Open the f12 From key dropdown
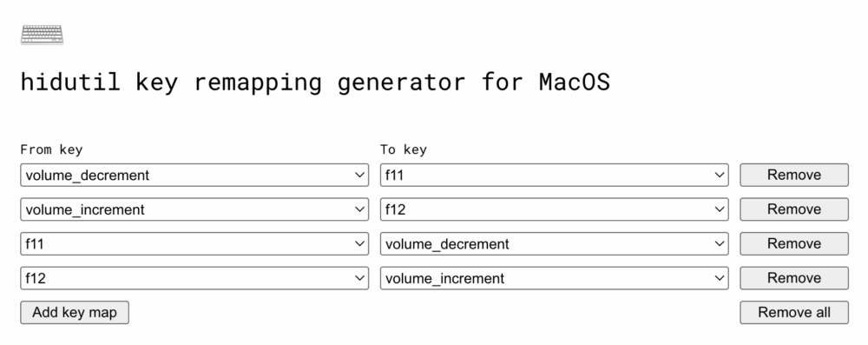This screenshot has height=345, width=868. (194, 278)
